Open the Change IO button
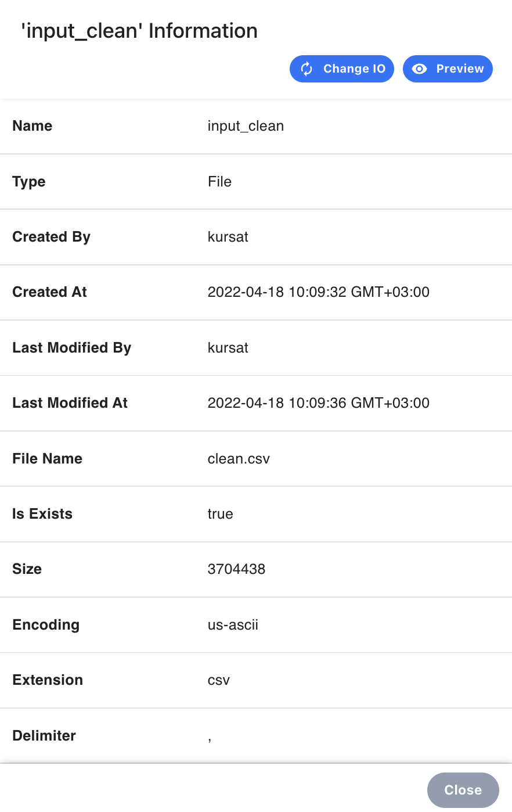Image resolution: width=512 pixels, height=812 pixels. 342,69
